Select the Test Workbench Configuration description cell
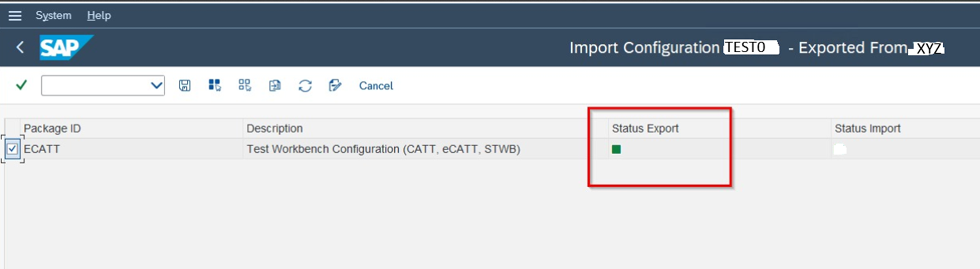Image resolution: width=980 pixels, height=269 pixels. [383, 149]
